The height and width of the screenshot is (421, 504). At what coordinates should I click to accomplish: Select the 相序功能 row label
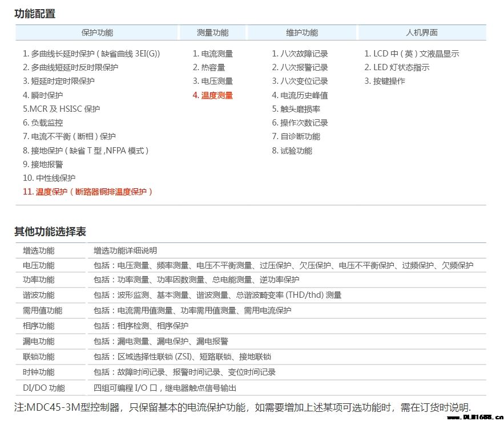click(39, 326)
